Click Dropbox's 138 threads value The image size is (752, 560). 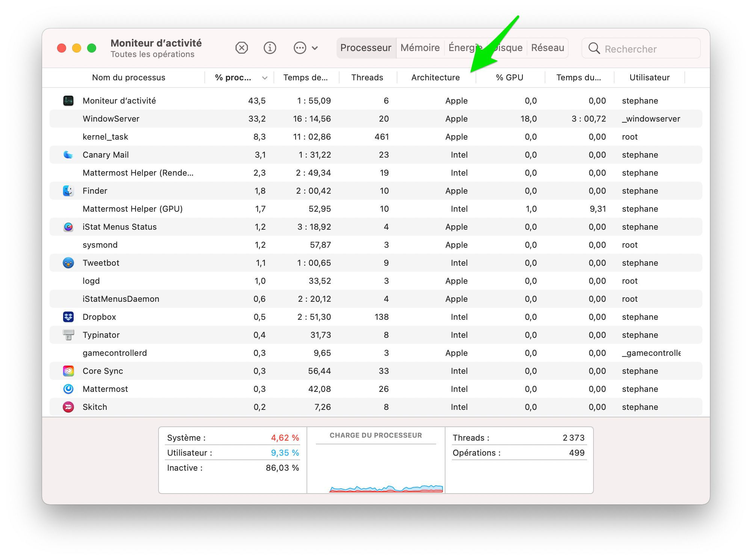point(382,317)
